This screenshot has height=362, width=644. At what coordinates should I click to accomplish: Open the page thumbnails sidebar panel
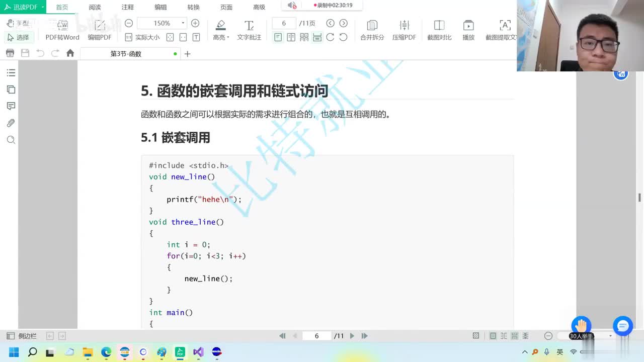coord(11,89)
